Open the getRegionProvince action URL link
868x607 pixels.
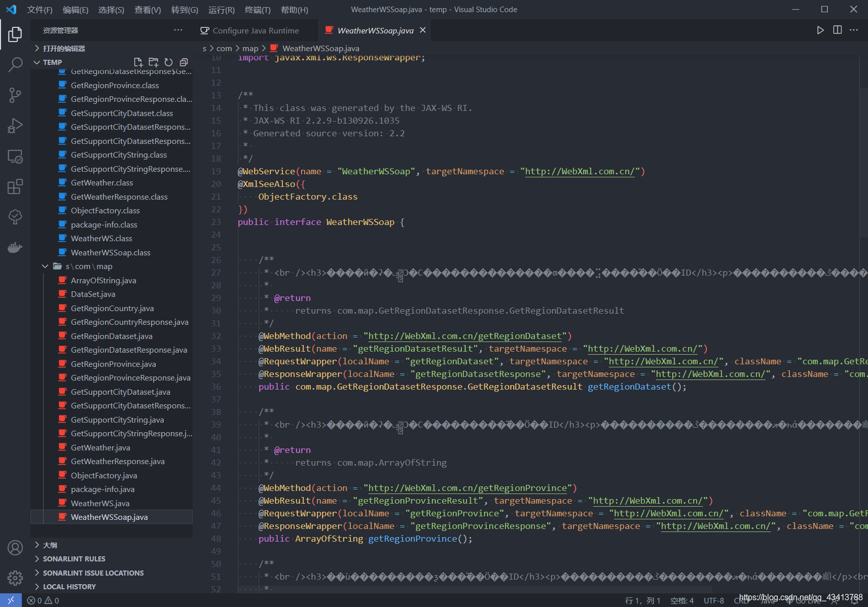click(x=467, y=488)
